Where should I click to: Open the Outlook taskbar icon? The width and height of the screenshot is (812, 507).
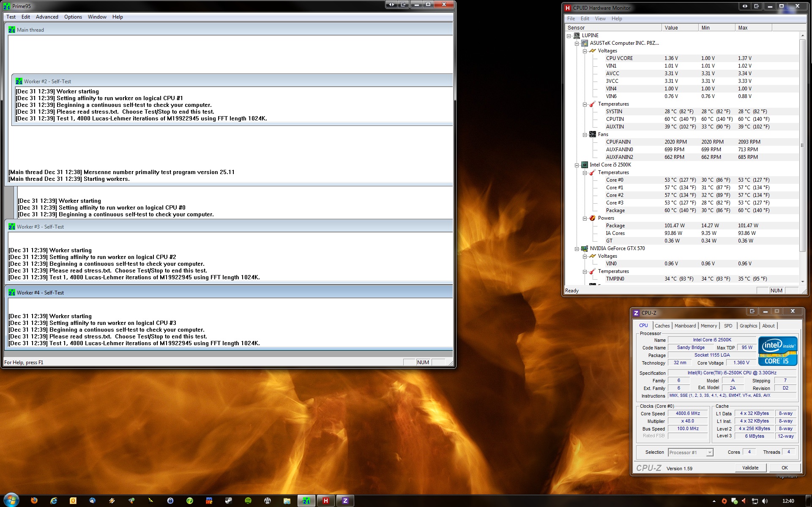[x=73, y=501]
